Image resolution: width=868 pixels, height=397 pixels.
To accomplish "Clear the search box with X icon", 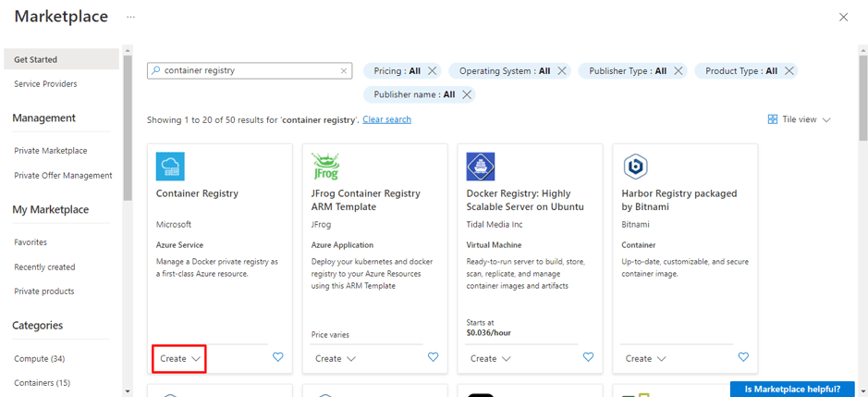I will tap(343, 71).
